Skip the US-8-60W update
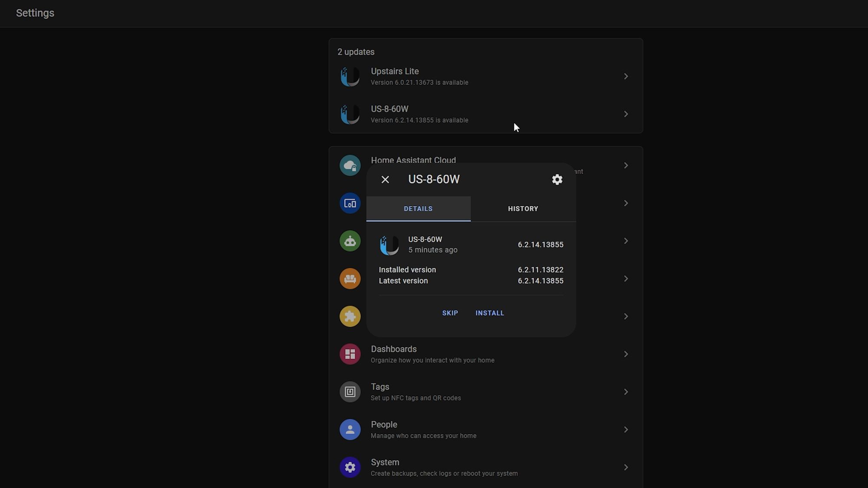Screen dimensions: 868x488 (450, 313)
